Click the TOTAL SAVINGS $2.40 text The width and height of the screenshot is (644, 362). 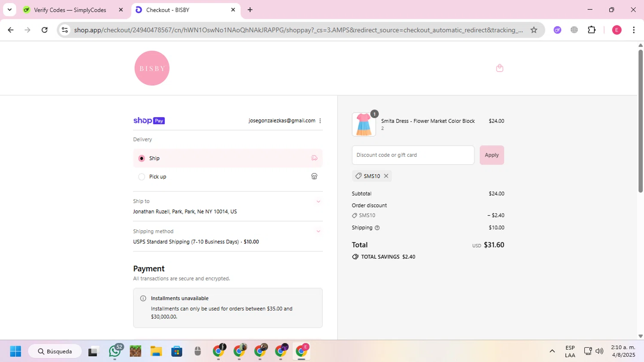tap(388, 257)
